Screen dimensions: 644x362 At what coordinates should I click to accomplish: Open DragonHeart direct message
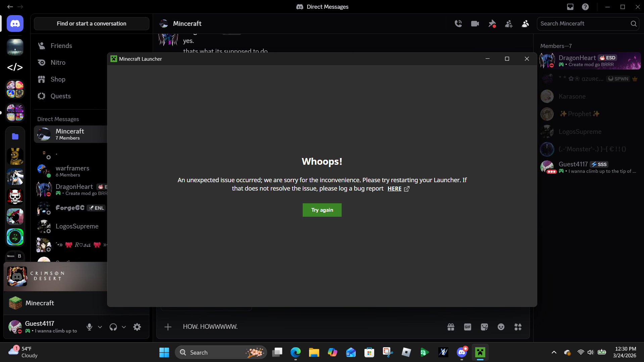[x=70, y=190]
